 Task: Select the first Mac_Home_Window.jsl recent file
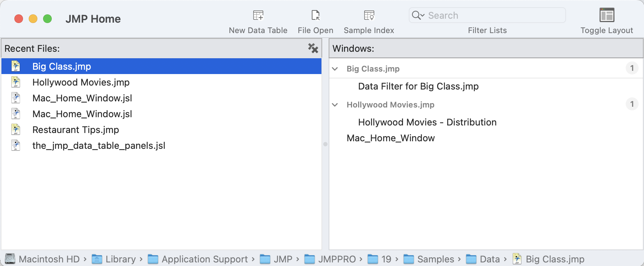pos(161,98)
